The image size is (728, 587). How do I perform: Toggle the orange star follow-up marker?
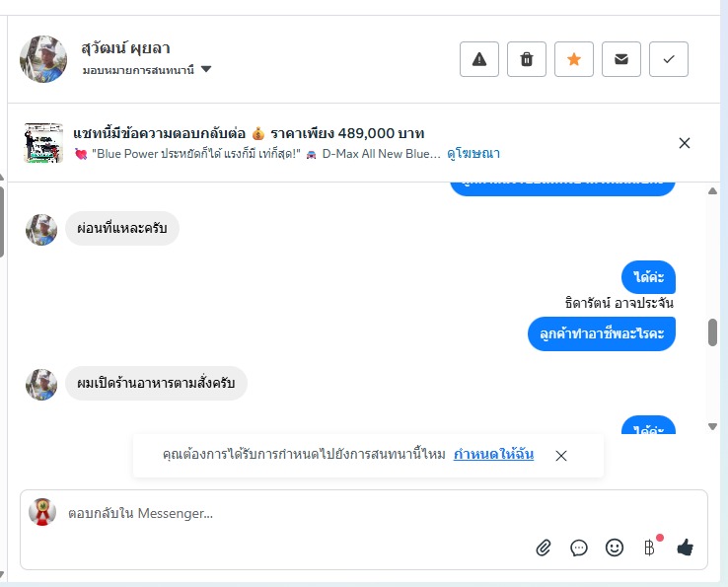tap(574, 59)
